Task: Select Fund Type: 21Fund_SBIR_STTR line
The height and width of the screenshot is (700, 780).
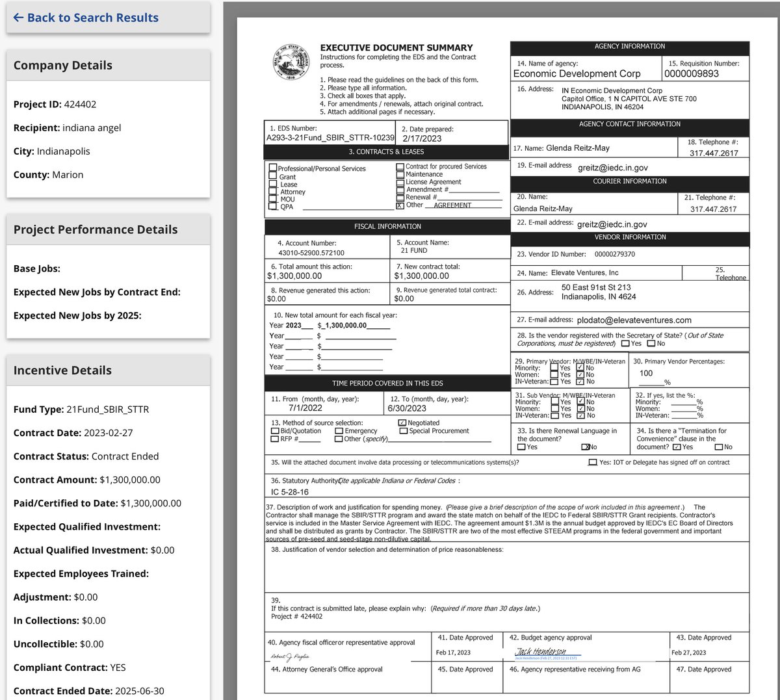Action: pos(81,409)
